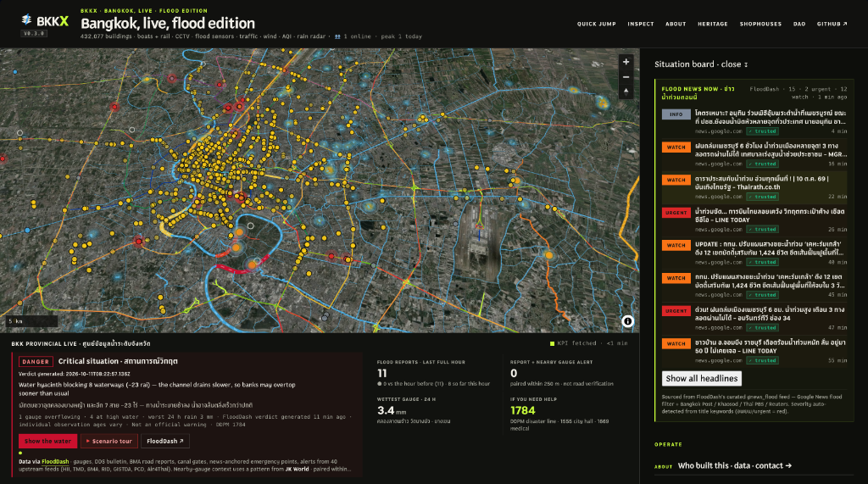This screenshot has height=484, width=868.
Task: Open the map attribution info icon
Action: pos(627,321)
